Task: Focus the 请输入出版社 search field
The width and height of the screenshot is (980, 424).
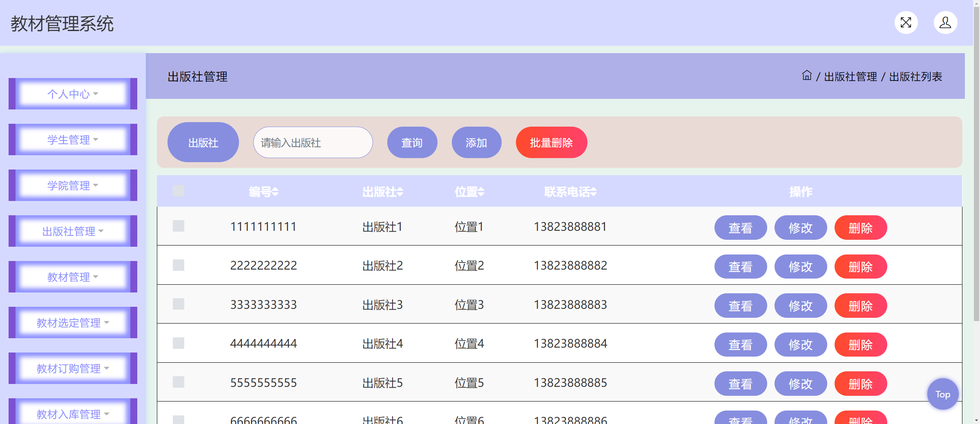Action: 313,143
